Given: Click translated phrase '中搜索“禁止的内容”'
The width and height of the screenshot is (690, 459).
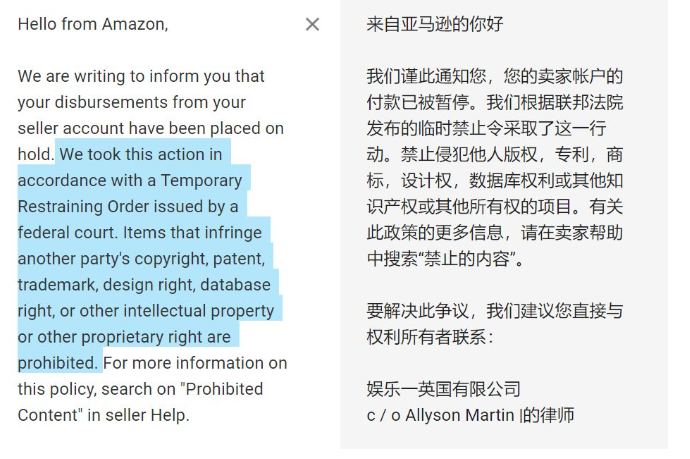Looking at the screenshot, I should click(441, 259).
